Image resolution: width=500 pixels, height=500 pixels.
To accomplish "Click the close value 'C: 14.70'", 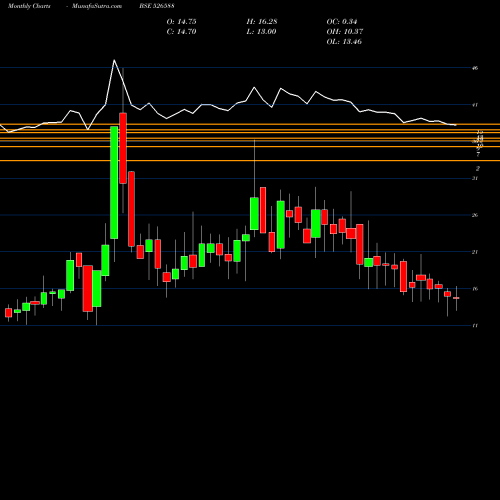I will click(x=181, y=32).
